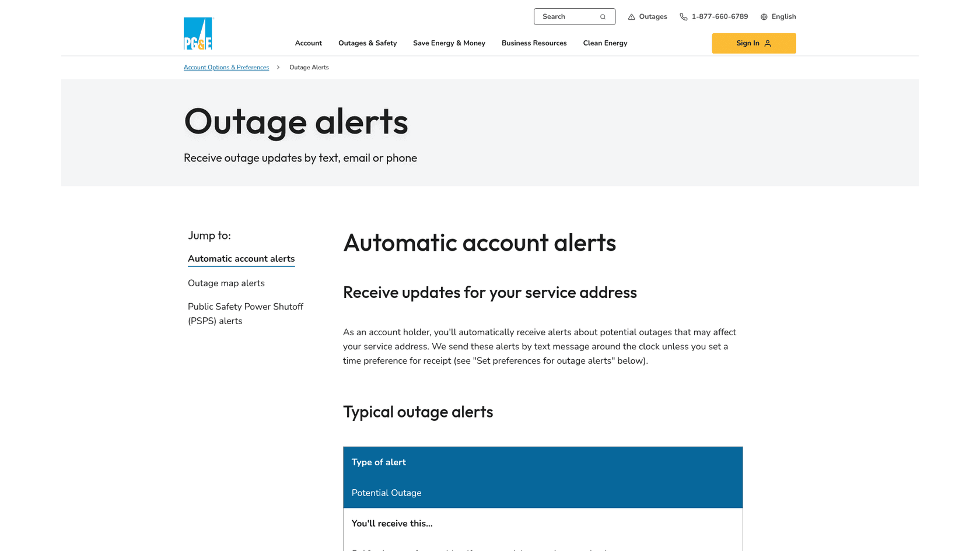Type in the Search field
The height and width of the screenshot is (551, 980).
coord(574,17)
